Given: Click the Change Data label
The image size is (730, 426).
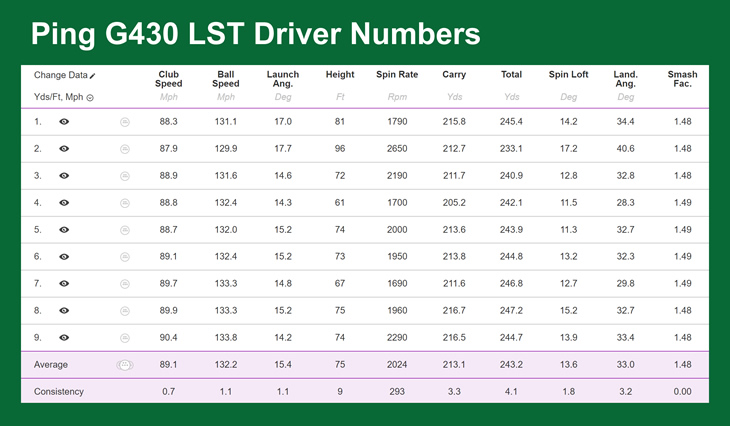Looking at the screenshot, I should click(x=61, y=75).
